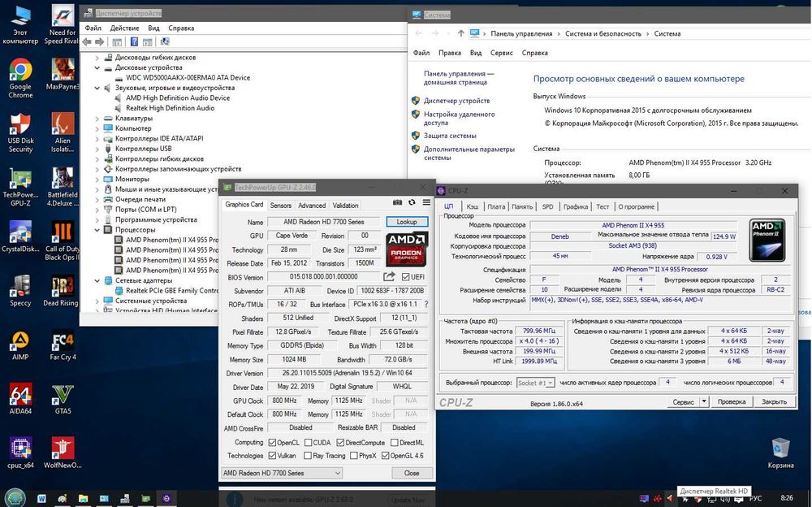Toggle the OpenGL 4.6 checkbox
This screenshot has width=812, height=507.
point(385,456)
